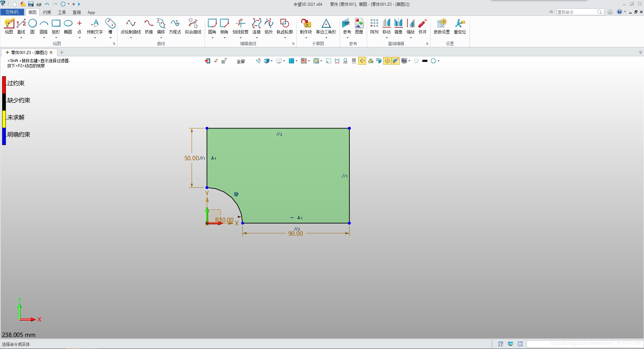Undo the last action
This screenshot has height=349, width=644.
click(x=47, y=4)
